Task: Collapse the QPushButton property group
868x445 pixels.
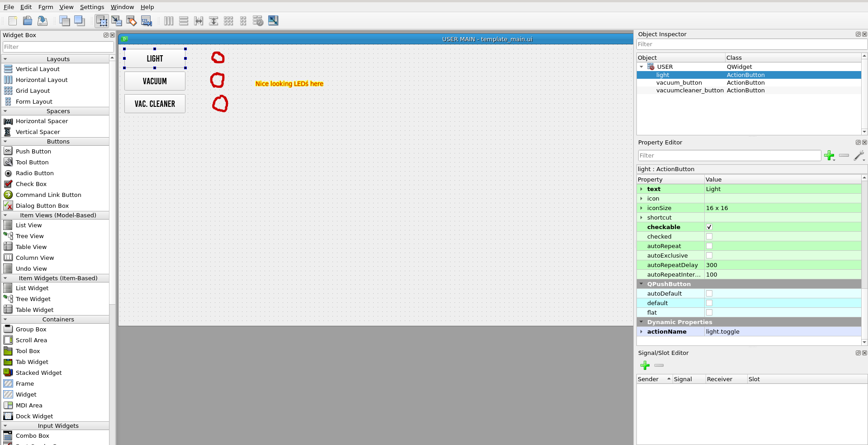Action: pos(641,284)
